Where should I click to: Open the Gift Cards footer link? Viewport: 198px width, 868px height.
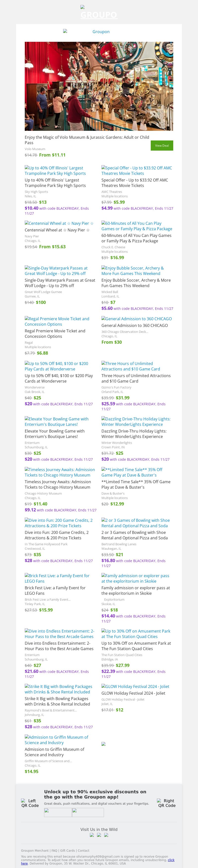click(x=67, y=850)
